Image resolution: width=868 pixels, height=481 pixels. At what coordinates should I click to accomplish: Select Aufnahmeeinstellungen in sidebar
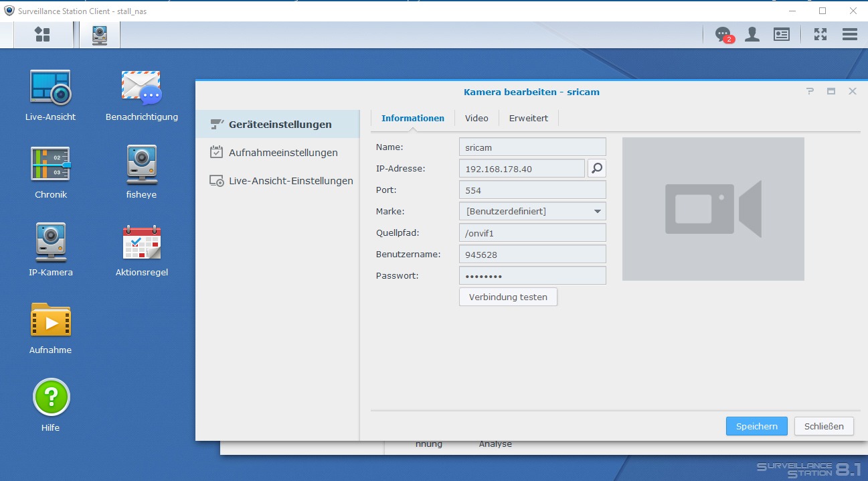coord(278,153)
